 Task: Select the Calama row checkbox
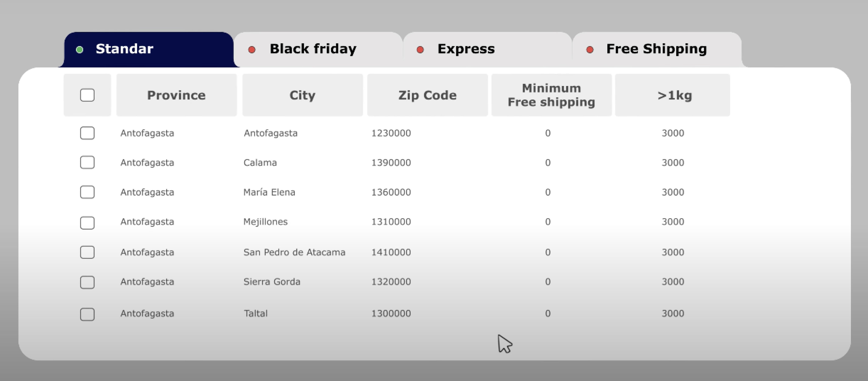[x=87, y=162]
